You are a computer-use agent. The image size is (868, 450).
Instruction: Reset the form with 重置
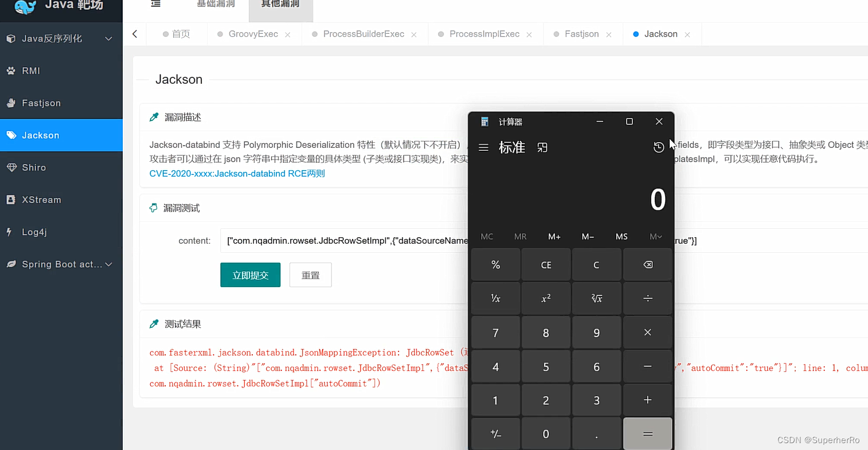tap(311, 275)
